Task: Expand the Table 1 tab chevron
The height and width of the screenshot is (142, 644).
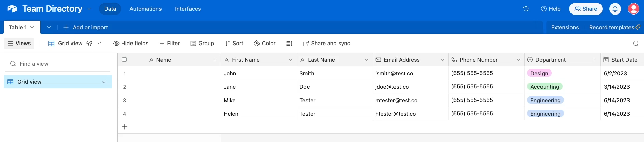Action: click(x=32, y=27)
